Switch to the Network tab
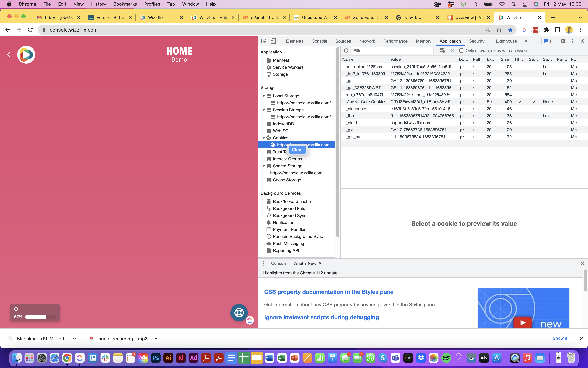588x368 pixels. coord(367,41)
